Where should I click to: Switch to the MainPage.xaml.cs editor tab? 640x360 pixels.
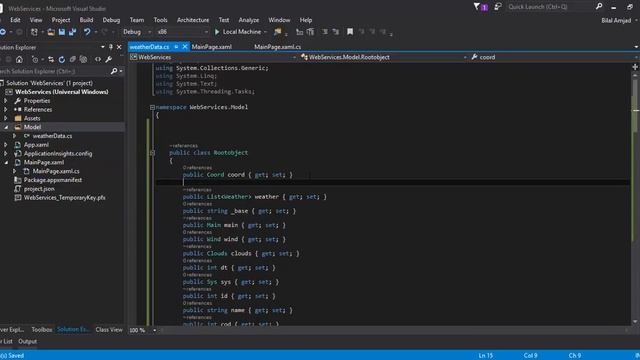278,47
